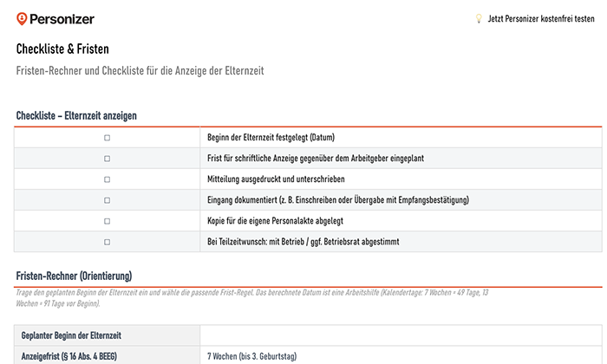
Task: Click the Personizer logo
Action: [x=55, y=19]
